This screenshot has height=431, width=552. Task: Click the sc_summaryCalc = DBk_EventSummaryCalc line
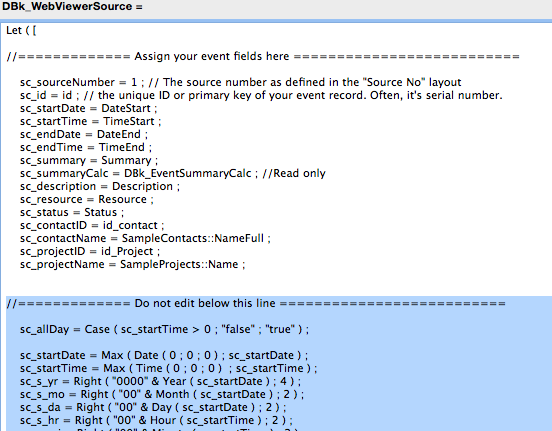[x=173, y=174]
